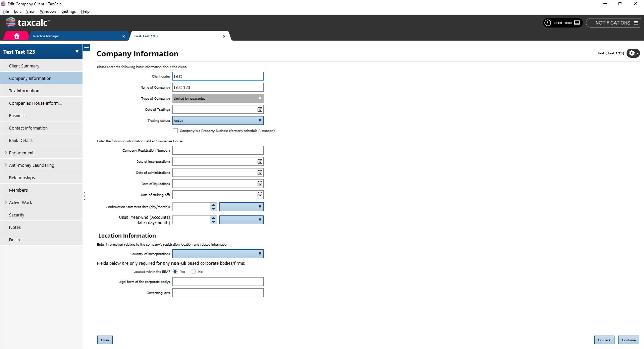Image resolution: width=644 pixels, height=349 pixels.
Task: Open the Settings menu
Action: [68, 11]
